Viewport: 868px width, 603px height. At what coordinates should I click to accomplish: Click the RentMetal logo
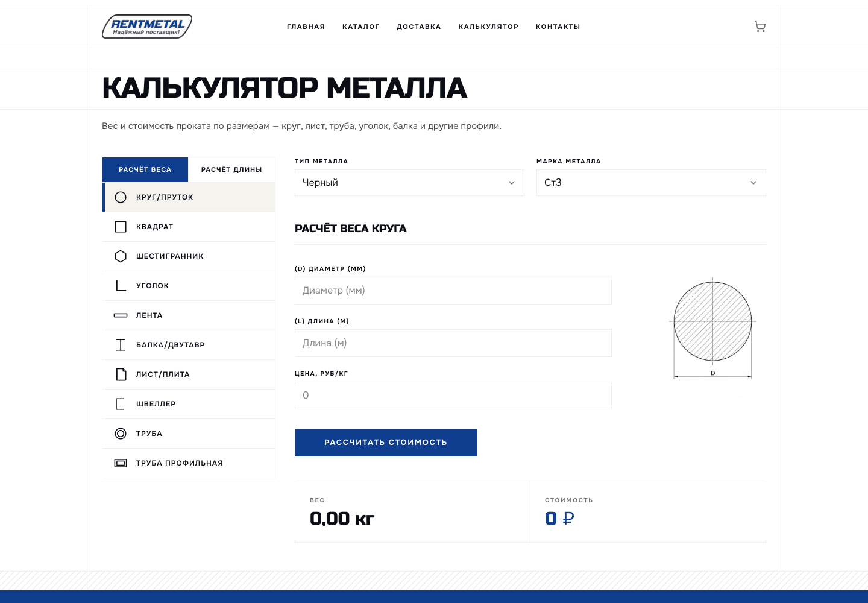[x=147, y=27]
